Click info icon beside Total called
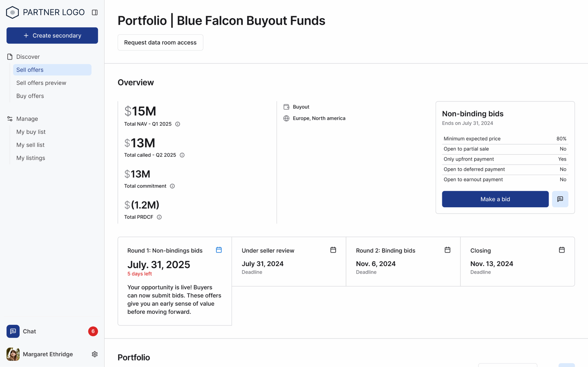This screenshot has width=588, height=367. click(x=182, y=155)
